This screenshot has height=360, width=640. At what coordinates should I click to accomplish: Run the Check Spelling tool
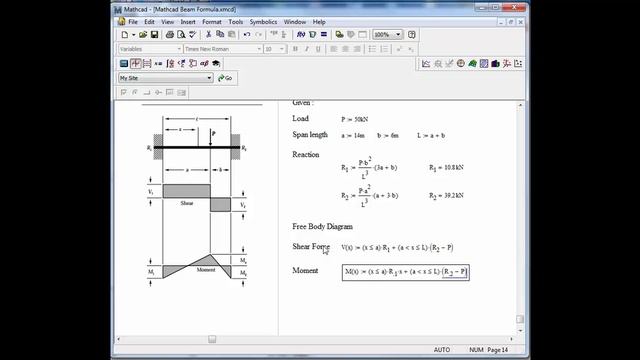[192, 35]
